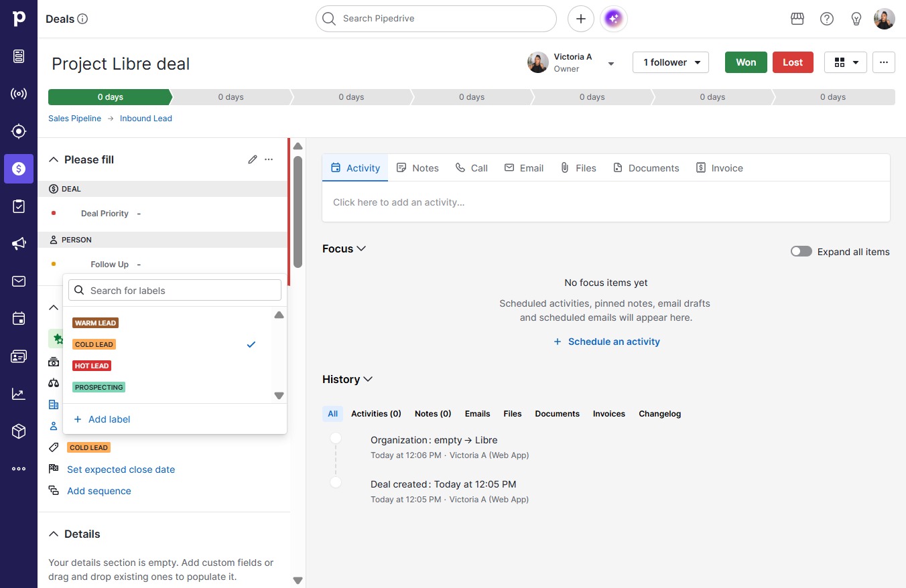Viewport: 906px width, 588px height.
Task: Open the More dots sidebar menu
Action: (19, 469)
